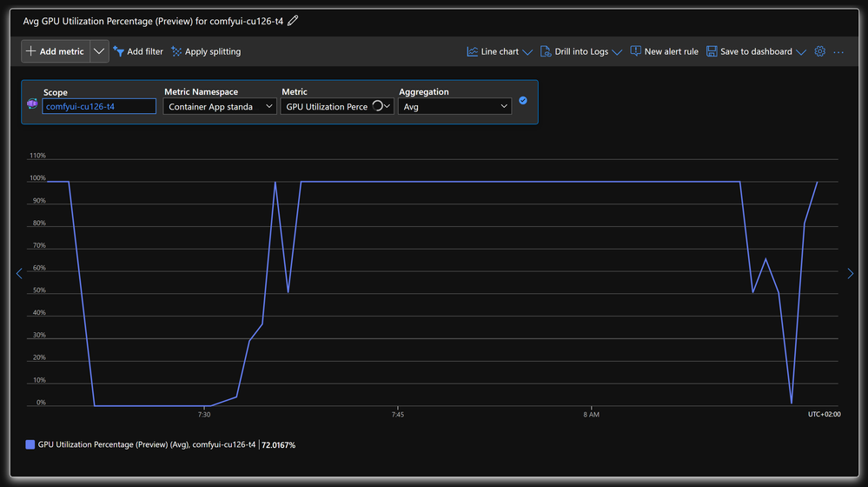The width and height of the screenshot is (868, 487).
Task: Open the Metric Namespace dropdown
Action: pyautogui.click(x=220, y=106)
